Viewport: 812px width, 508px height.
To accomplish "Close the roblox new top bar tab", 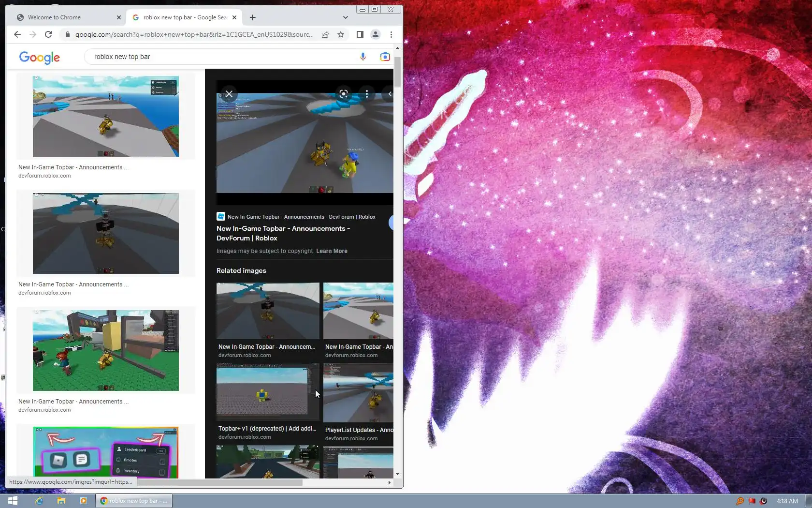I will (x=234, y=17).
